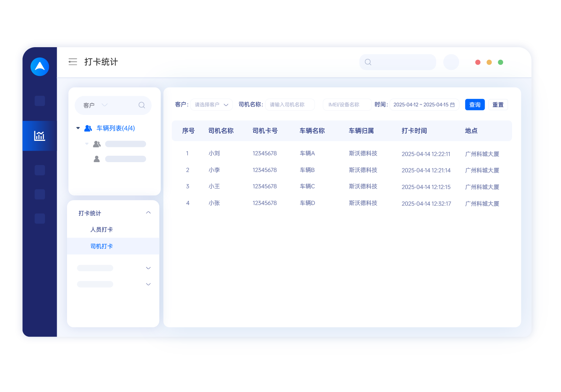561x392 pixels.
Task: Click the magnifier in top search bar
Action: point(368,62)
